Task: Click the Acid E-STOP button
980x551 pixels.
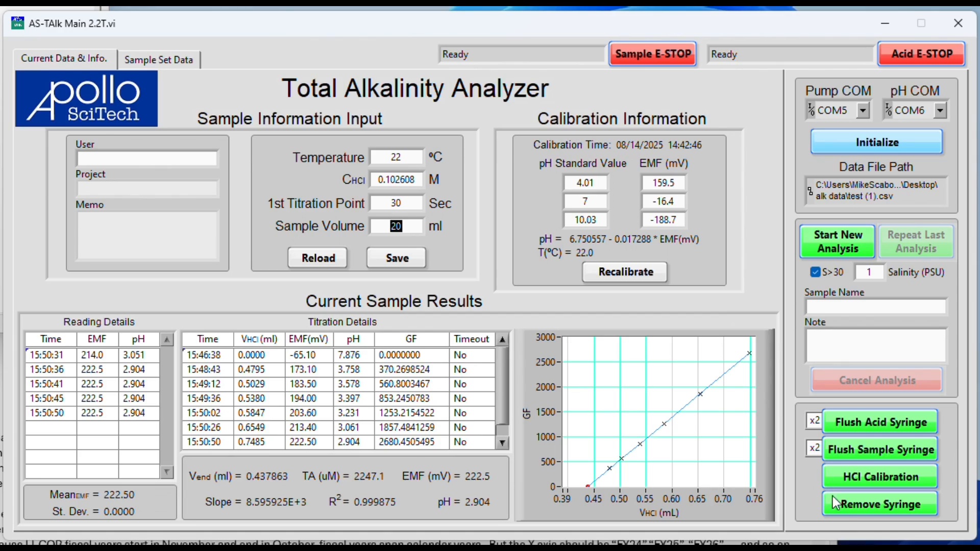Action: pos(921,54)
